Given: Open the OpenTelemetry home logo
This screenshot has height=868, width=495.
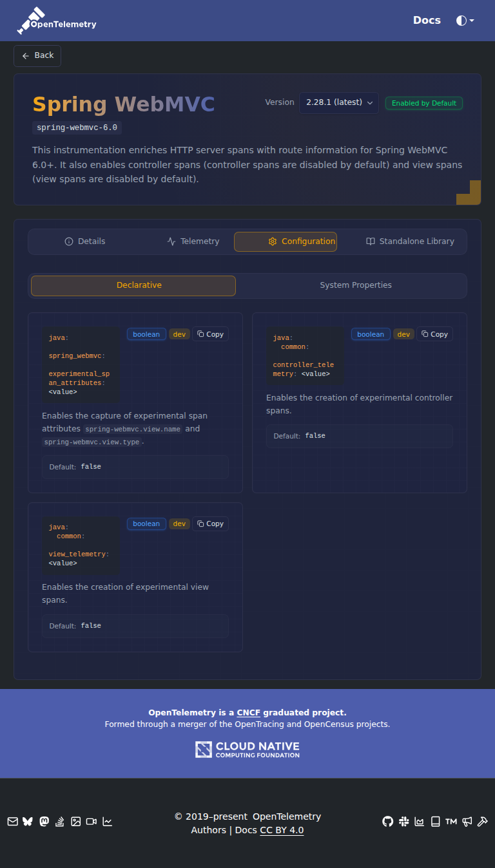Looking at the screenshot, I should pos(57,21).
